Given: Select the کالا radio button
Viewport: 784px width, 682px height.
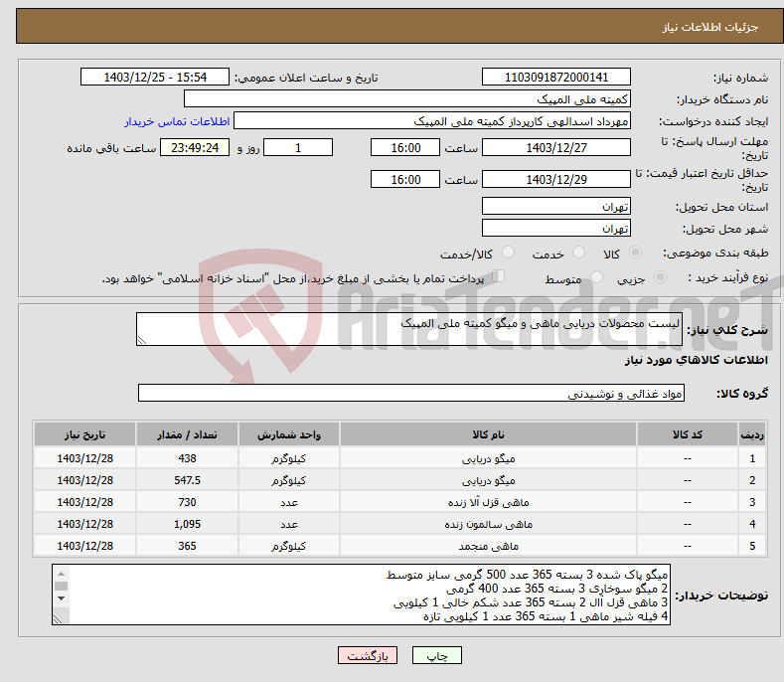Looking at the screenshot, I should click(635, 253).
